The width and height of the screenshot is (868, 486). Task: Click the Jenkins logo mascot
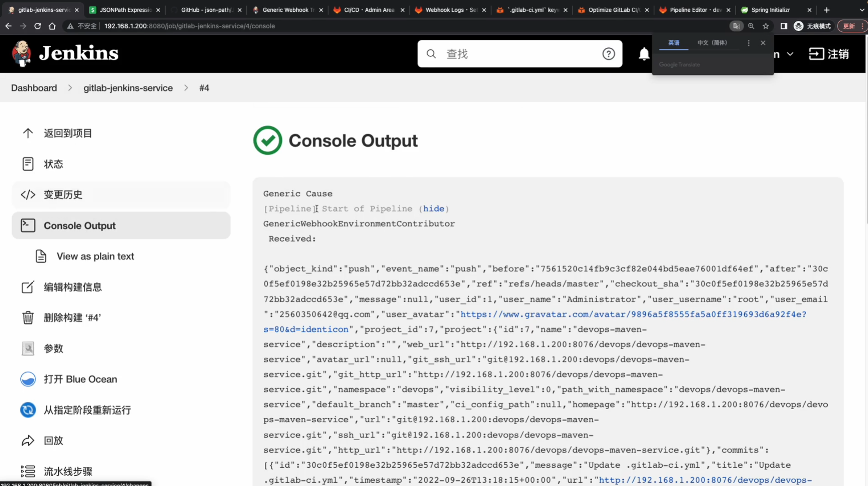[22, 53]
